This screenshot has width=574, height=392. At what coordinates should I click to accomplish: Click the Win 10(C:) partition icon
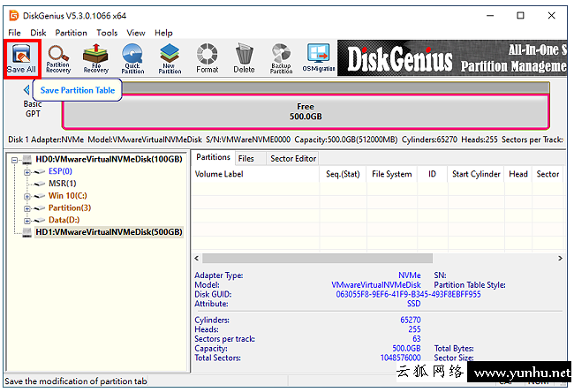point(40,196)
